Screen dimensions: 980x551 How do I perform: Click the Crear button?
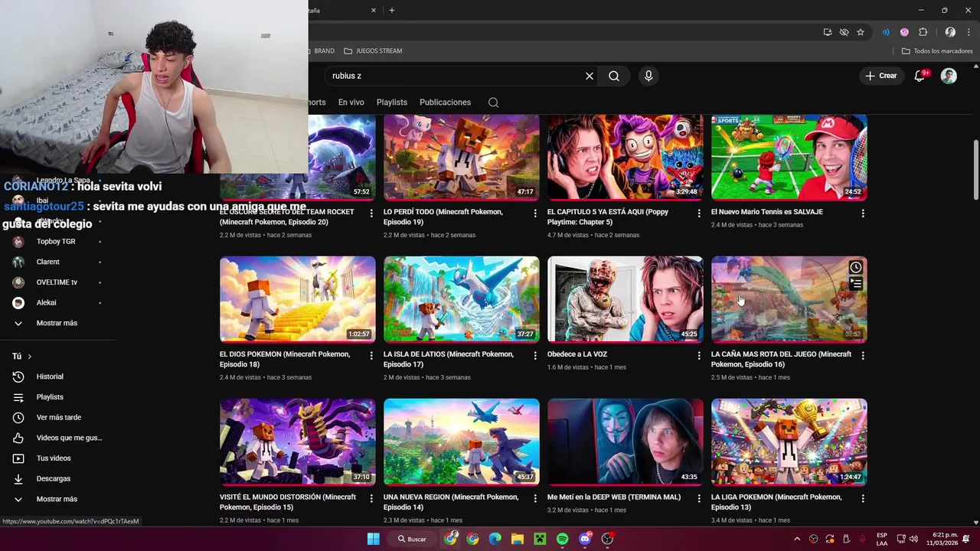point(881,76)
